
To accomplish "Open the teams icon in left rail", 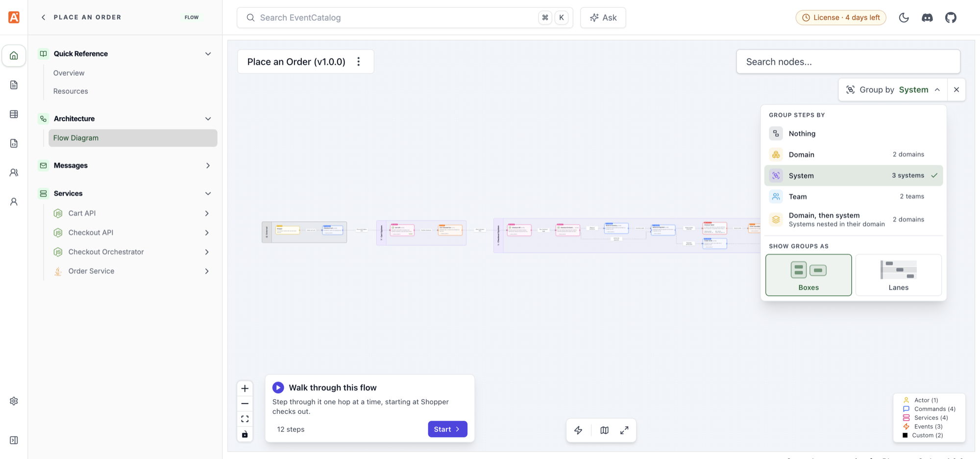I will coord(14,173).
